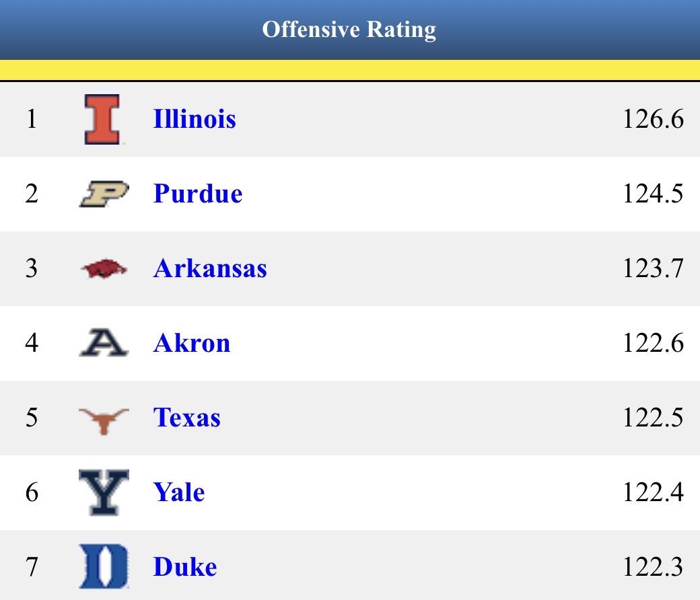700x600 pixels.
Task: Open the Purdue team link
Action: point(198,194)
